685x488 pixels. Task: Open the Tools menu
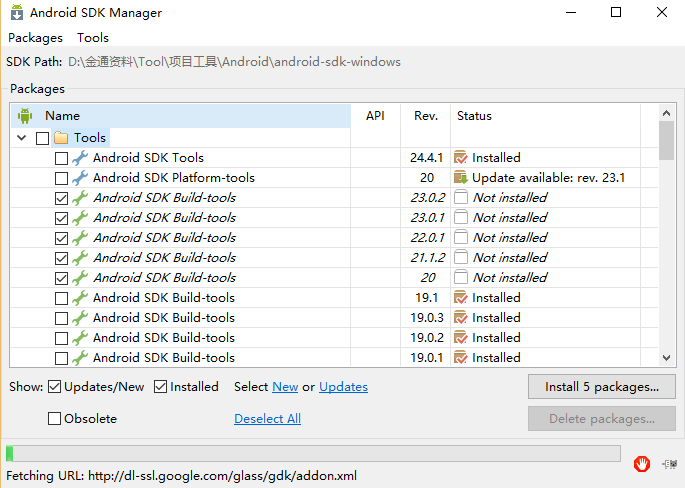point(93,38)
